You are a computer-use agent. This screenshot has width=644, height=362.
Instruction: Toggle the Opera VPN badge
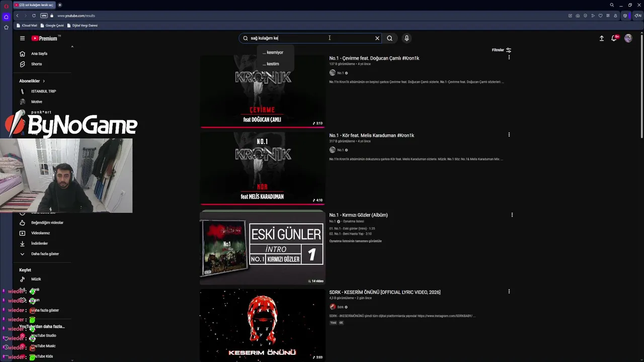[44, 16]
